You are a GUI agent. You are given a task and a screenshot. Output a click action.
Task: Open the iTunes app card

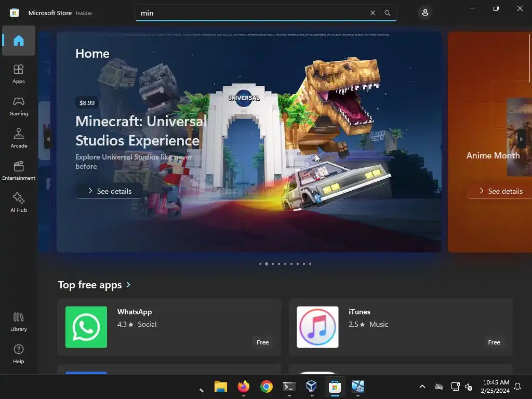[x=401, y=327]
